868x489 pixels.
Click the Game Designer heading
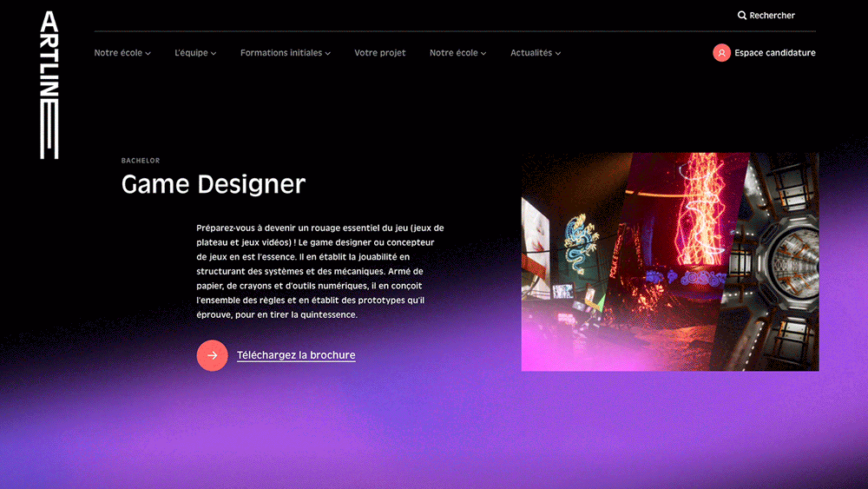[x=214, y=184]
